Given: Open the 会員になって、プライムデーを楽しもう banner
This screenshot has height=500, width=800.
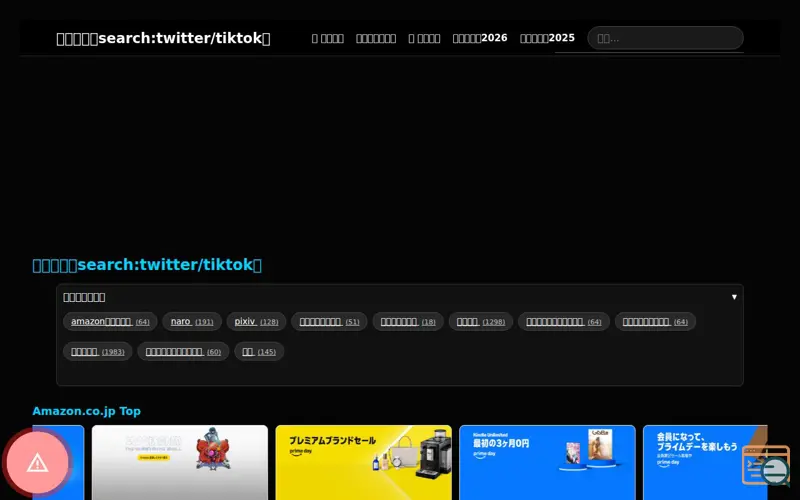Looking at the screenshot, I should pyautogui.click(x=705, y=462).
